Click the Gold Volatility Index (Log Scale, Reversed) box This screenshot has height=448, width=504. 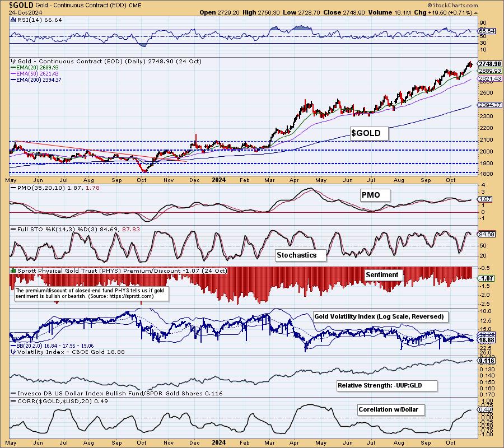click(381, 316)
